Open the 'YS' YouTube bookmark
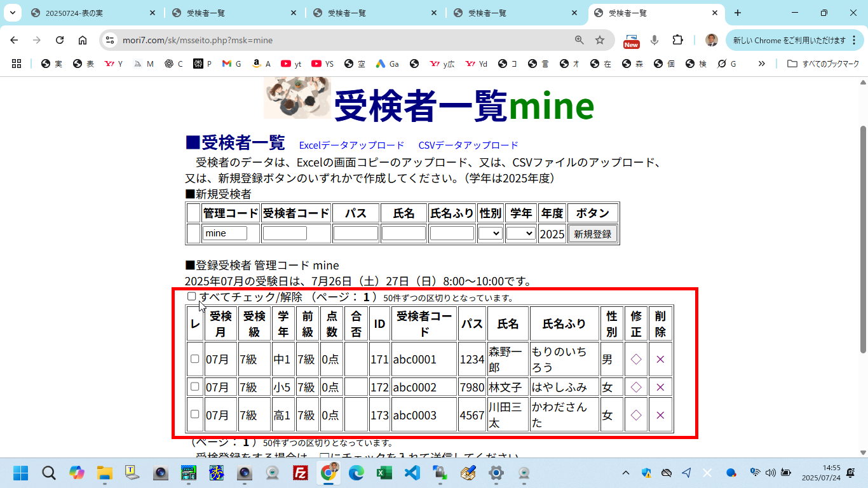 click(323, 64)
